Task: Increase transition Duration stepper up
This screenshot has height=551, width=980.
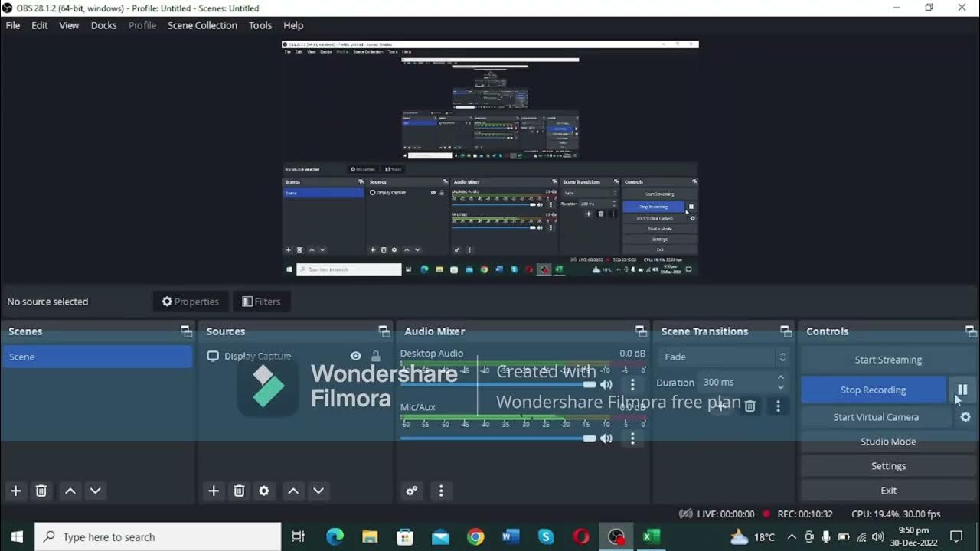Action: (x=781, y=377)
